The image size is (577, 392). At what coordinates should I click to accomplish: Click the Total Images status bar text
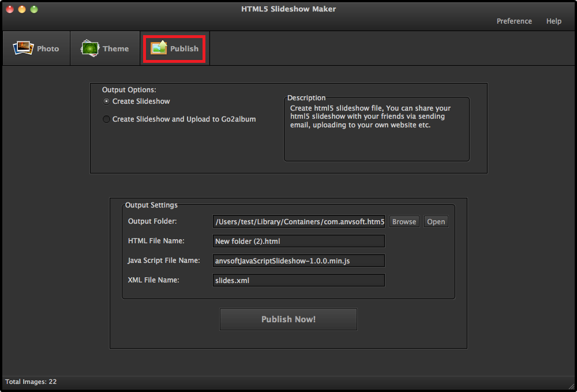point(31,382)
